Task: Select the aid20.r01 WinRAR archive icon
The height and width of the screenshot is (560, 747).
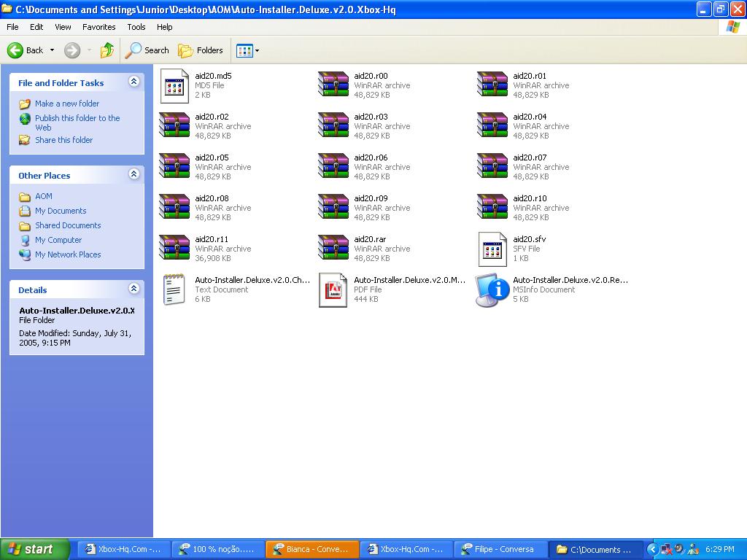Action: coord(492,85)
